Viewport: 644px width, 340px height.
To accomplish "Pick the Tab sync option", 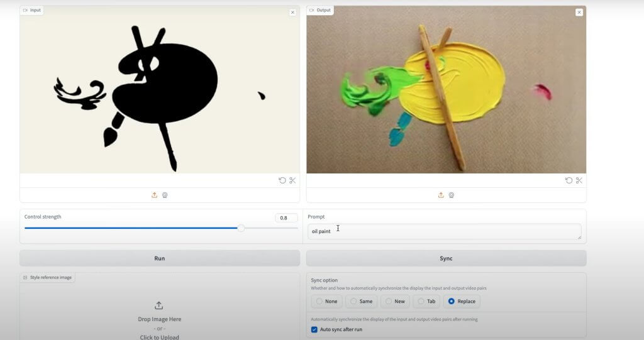I will tap(426, 302).
